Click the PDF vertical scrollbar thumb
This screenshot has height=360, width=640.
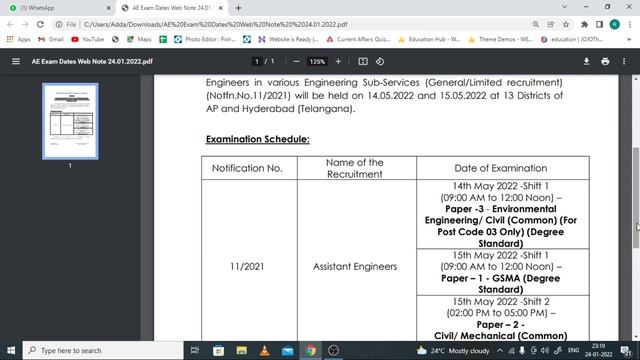coord(636,198)
